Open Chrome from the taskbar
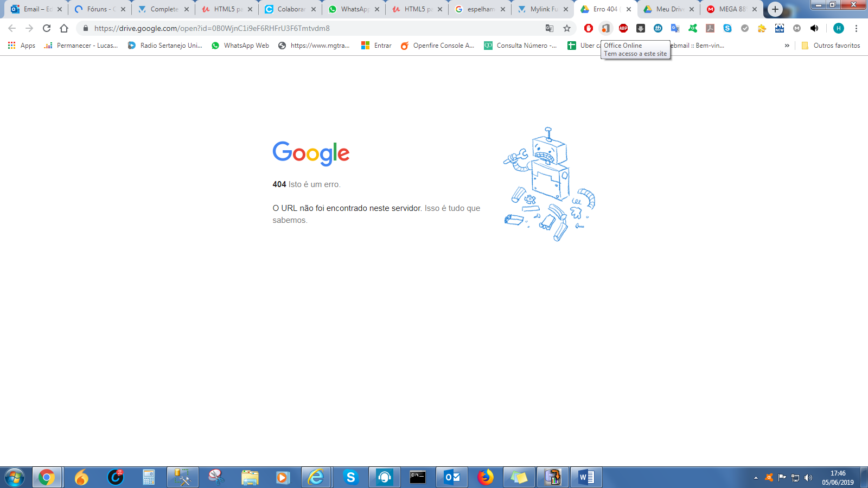868x488 pixels. point(47,477)
